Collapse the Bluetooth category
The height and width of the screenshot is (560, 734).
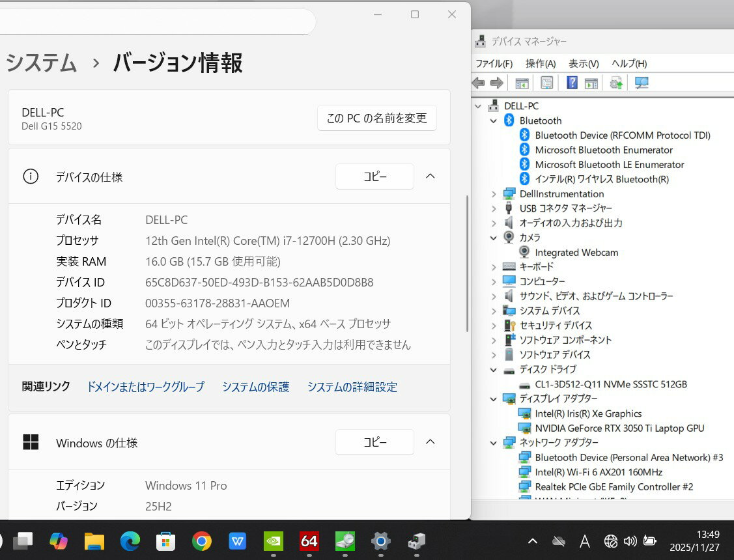click(494, 120)
